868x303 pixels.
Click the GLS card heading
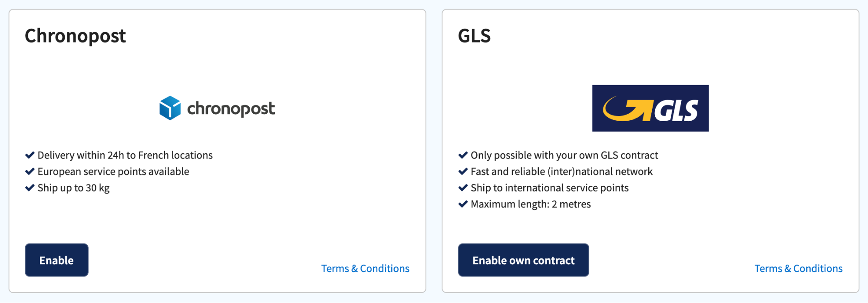[x=474, y=36]
